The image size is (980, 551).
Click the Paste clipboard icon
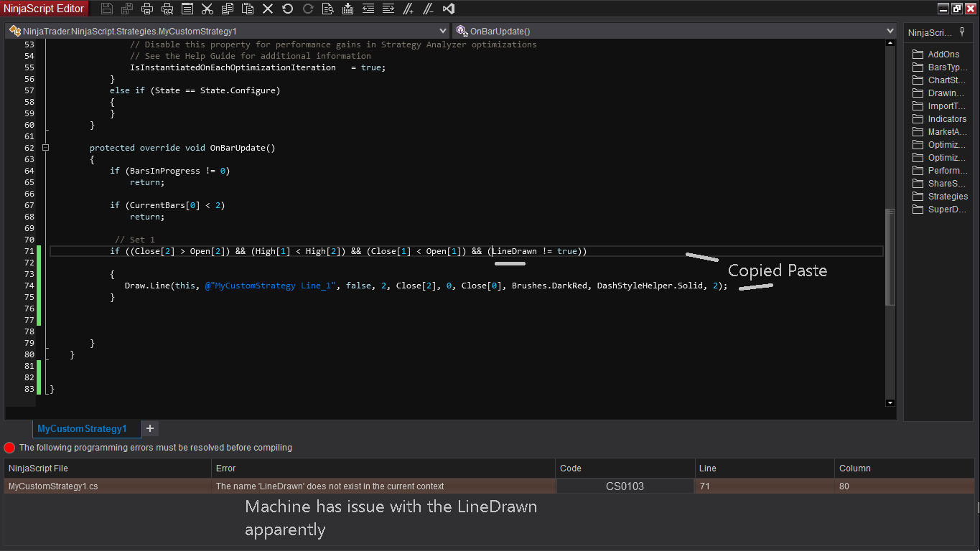click(248, 9)
